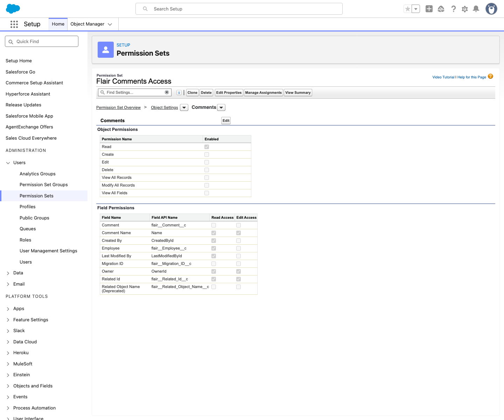Open the Video Tutorial link
The width and height of the screenshot is (504, 420).
443,77
